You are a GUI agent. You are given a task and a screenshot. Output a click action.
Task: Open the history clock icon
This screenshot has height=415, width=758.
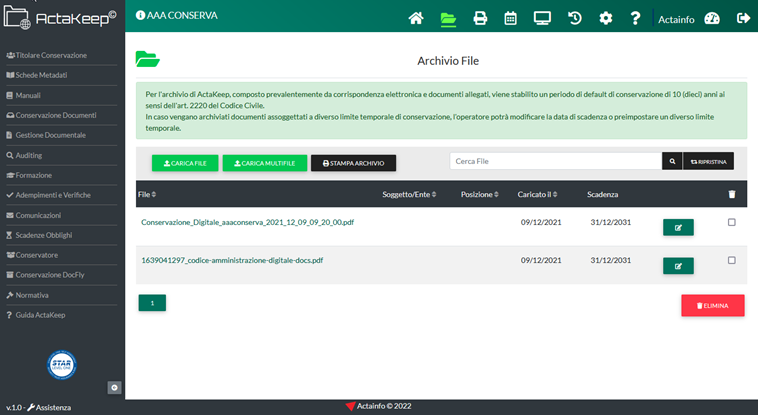[x=575, y=17]
